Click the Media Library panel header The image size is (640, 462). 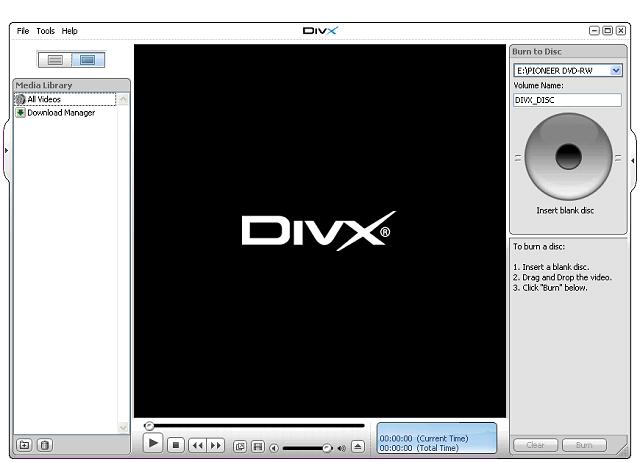(x=72, y=85)
